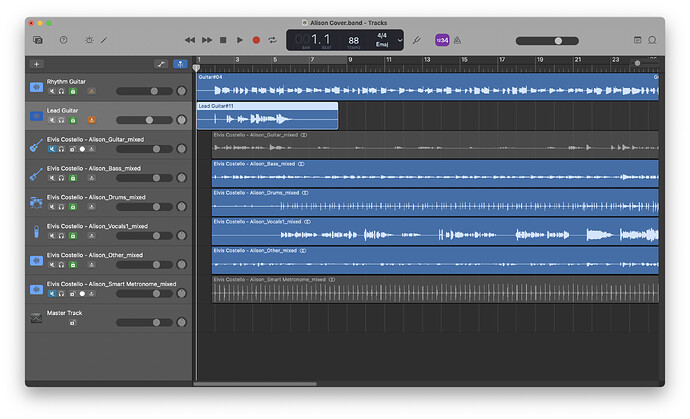Stop playback
Screen dimensions: 690x419
point(223,40)
